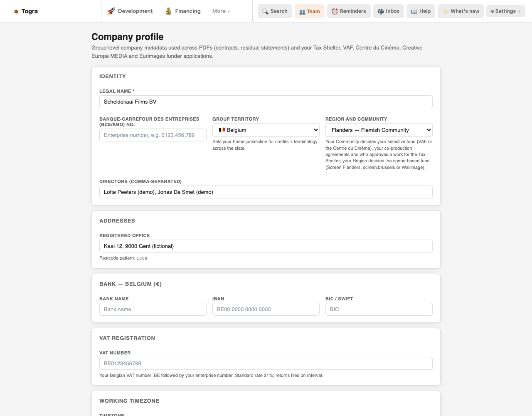Click the Postcode pattern hint text

[x=124, y=258]
